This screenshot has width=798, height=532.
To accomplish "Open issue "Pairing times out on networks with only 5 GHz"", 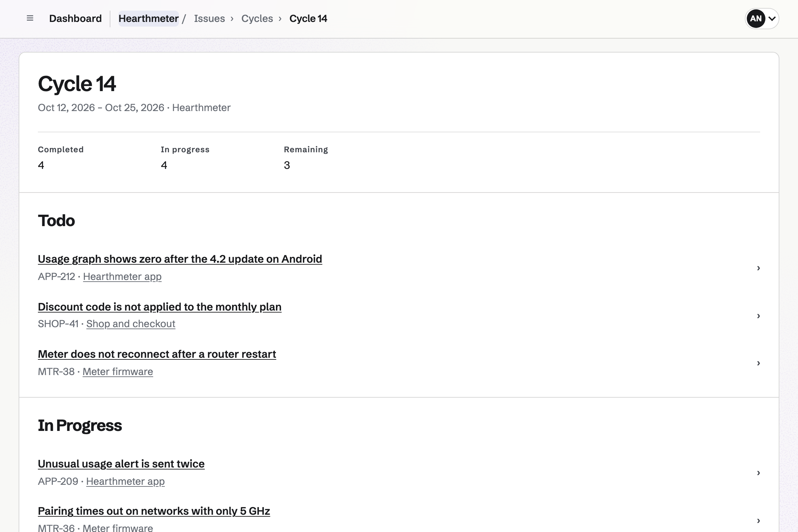I will 154,511.
